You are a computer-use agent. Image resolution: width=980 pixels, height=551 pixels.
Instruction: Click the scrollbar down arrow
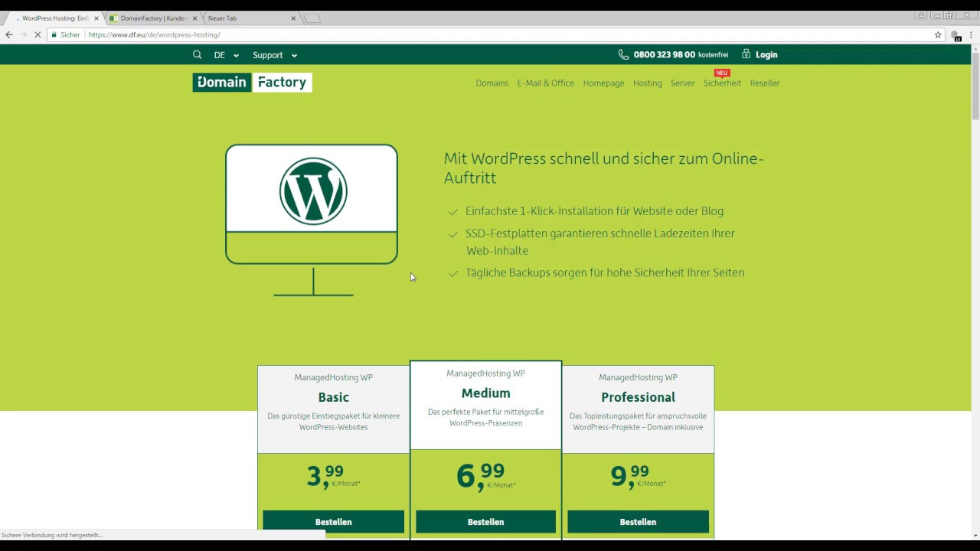click(975, 535)
